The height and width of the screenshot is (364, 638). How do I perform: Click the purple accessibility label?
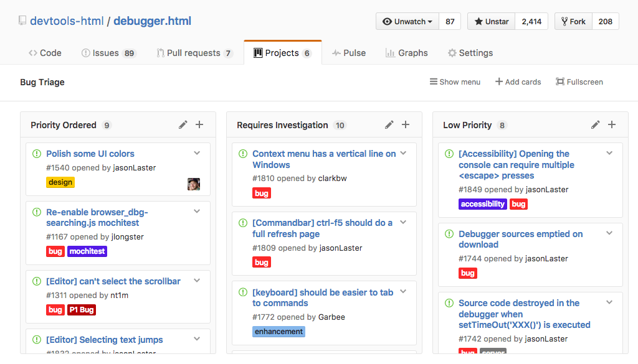tap(483, 204)
